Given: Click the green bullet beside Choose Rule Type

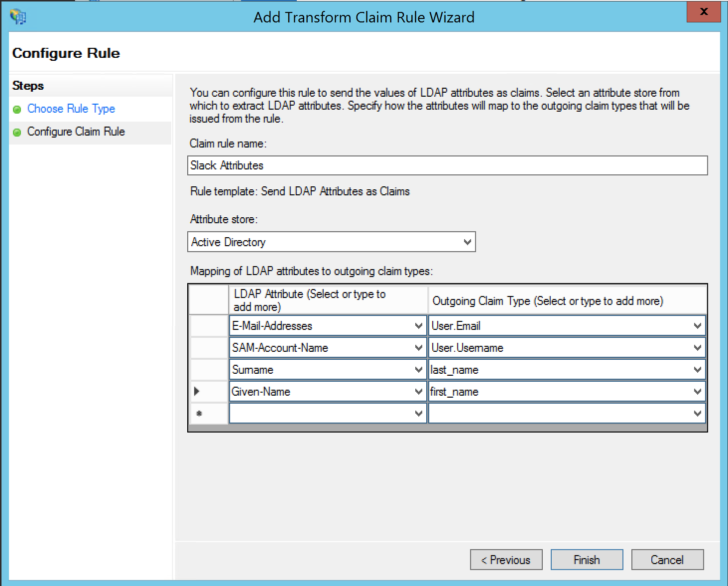Looking at the screenshot, I should click(x=17, y=110).
